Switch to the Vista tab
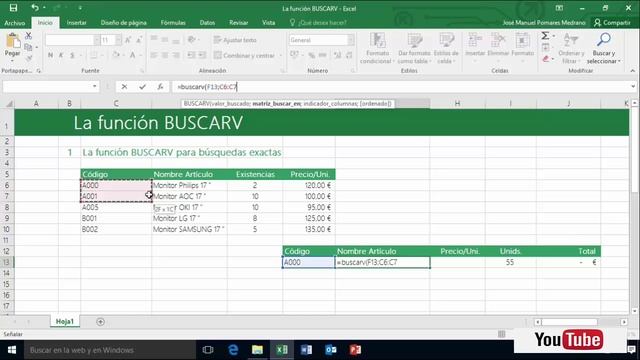Image resolution: width=640 pixels, height=360 pixels. click(269, 23)
